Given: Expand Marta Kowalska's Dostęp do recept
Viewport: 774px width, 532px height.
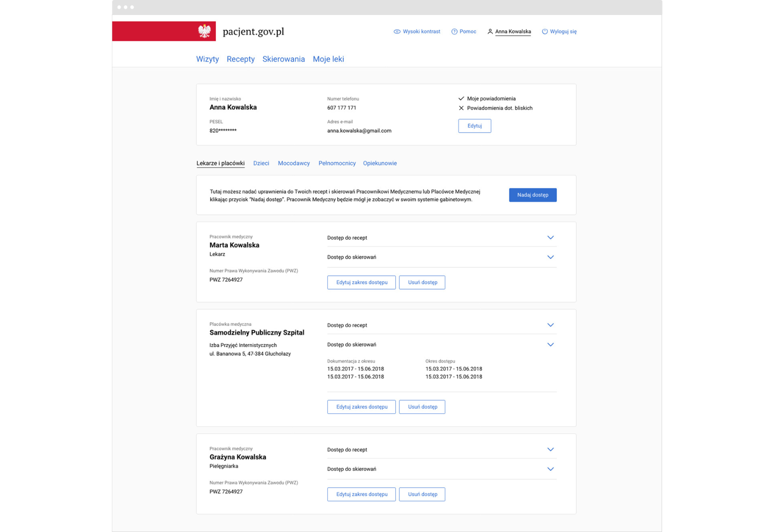Looking at the screenshot, I should [550, 238].
